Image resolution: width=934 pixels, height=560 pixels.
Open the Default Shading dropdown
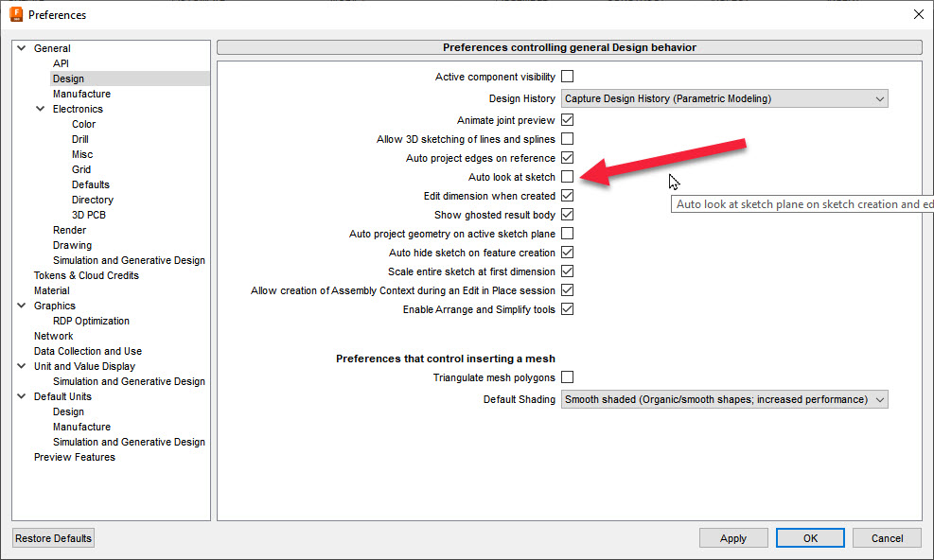coord(724,398)
